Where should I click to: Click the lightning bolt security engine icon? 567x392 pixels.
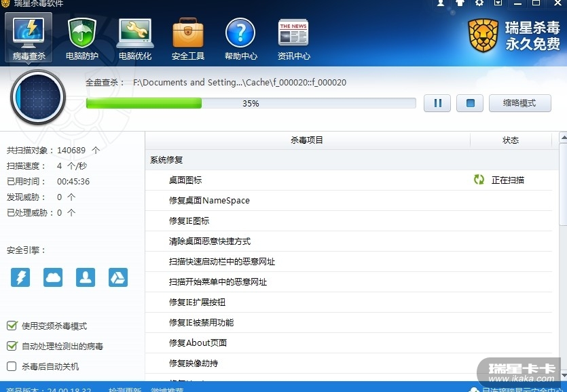pyautogui.click(x=20, y=277)
